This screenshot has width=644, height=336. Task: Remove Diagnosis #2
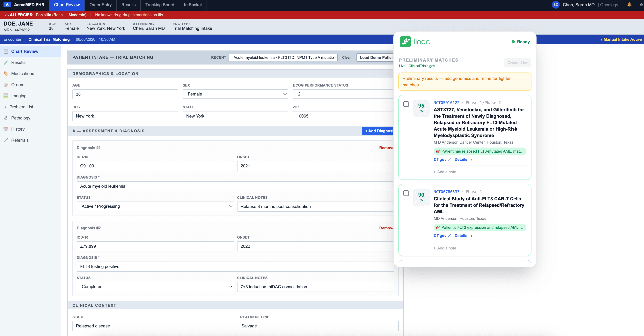coord(386,228)
